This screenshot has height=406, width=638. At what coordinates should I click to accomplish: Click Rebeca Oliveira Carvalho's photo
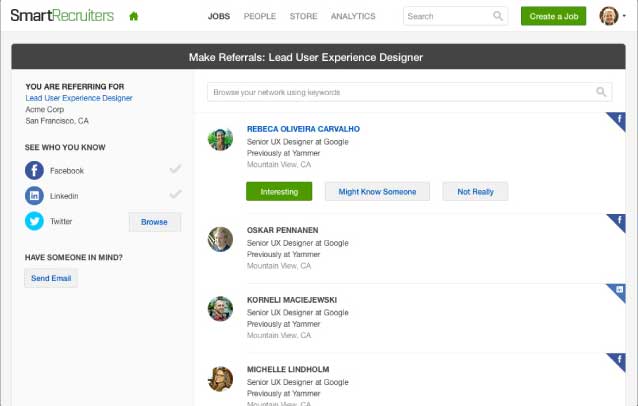coord(220,139)
